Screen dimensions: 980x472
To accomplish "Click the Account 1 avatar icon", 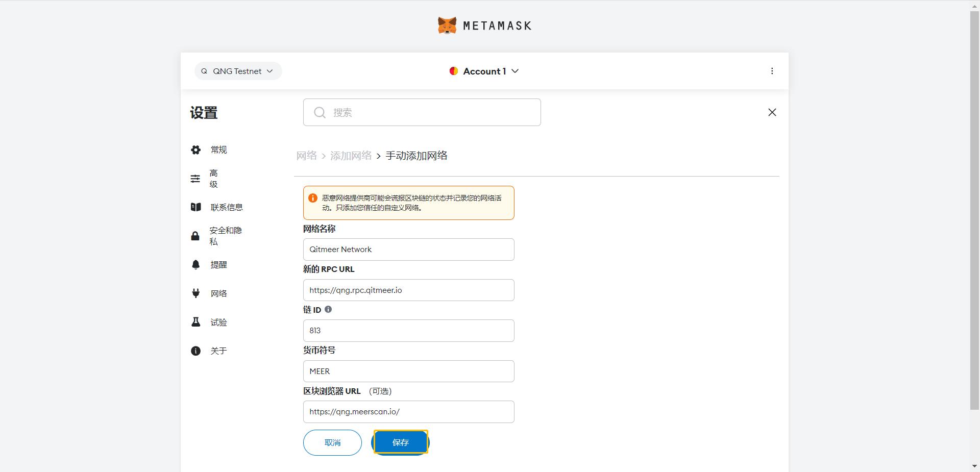I will coord(453,71).
